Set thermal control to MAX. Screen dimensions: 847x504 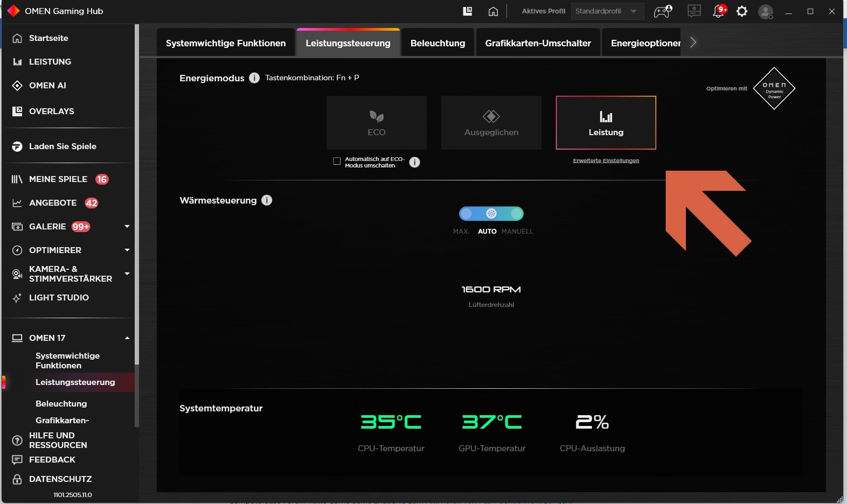click(461, 232)
